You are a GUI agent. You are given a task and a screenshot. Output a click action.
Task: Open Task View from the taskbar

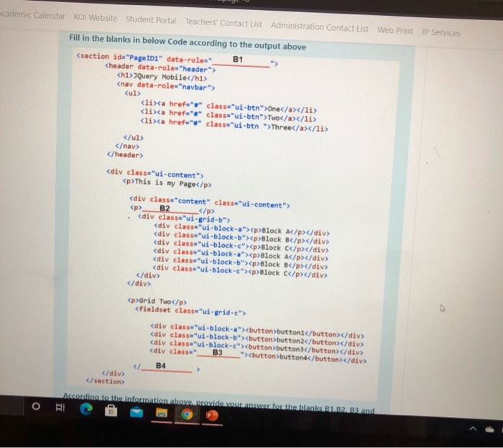coord(60,407)
